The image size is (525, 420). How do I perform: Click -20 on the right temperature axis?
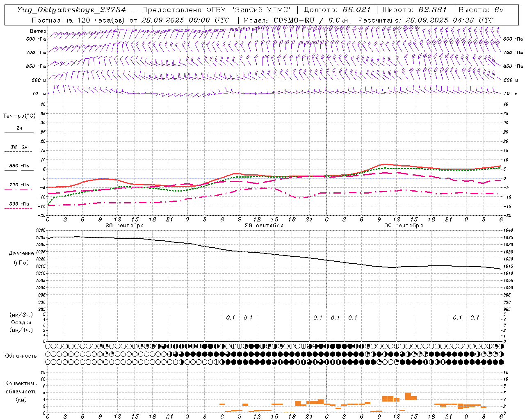point(507,215)
